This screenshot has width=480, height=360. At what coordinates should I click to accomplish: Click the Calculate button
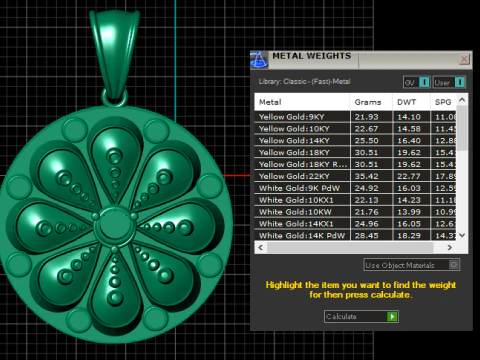click(x=361, y=316)
